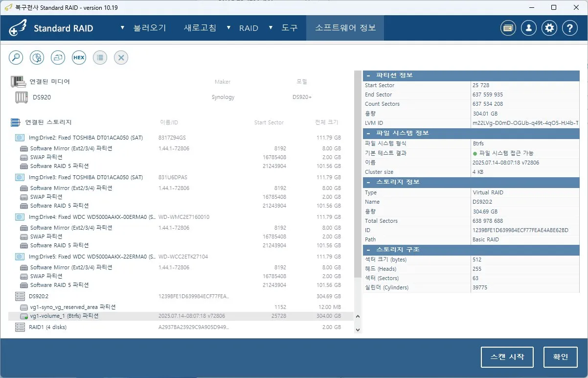Click the dropdown arrow before RAID
This screenshot has height=378, width=588.
click(x=228, y=28)
